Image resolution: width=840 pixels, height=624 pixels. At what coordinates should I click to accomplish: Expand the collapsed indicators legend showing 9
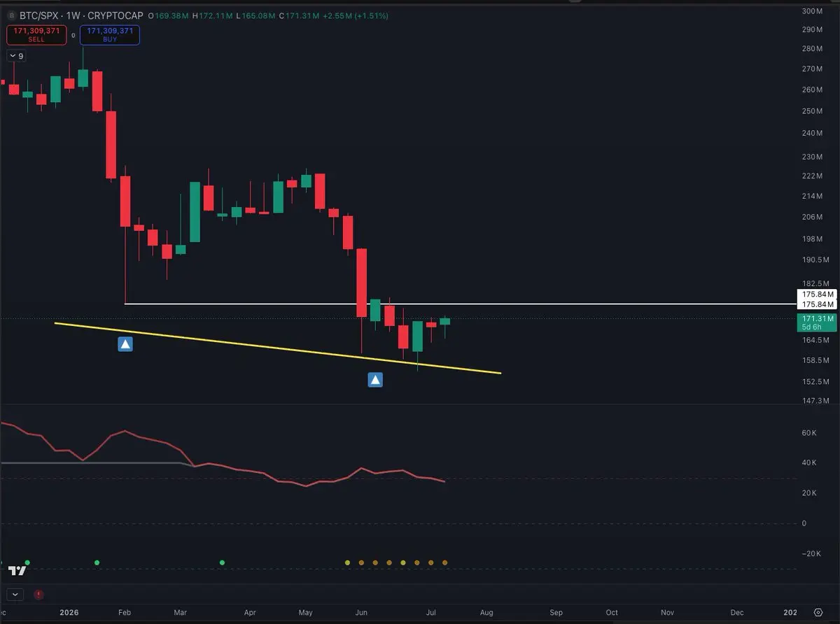[15, 56]
